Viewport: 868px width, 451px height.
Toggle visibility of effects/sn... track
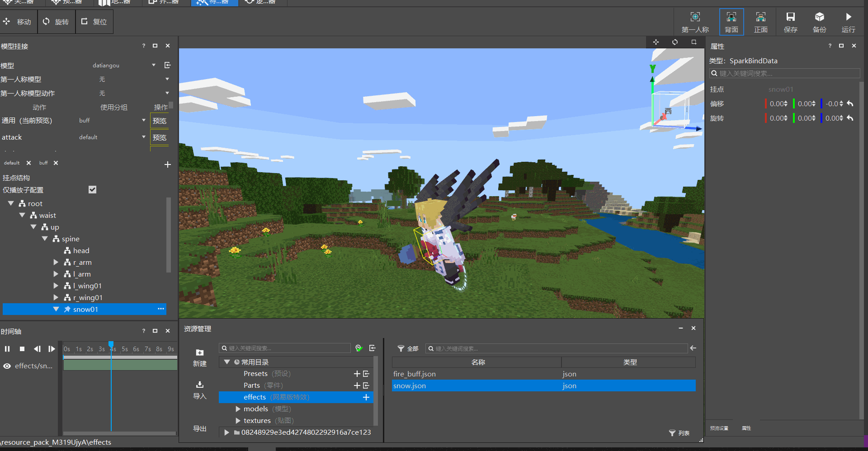(x=7, y=366)
